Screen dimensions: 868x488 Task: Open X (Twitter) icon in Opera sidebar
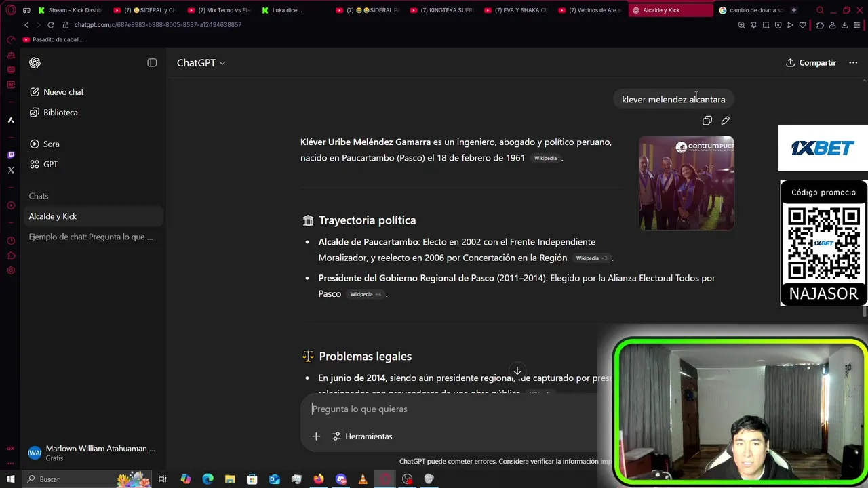[11, 170]
